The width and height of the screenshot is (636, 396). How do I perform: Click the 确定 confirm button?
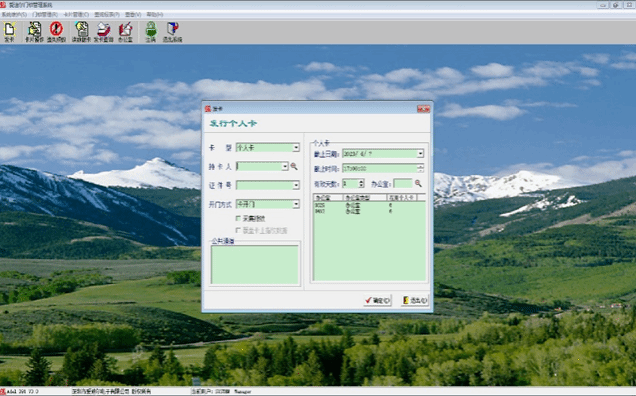pyautogui.click(x=377, y=300)
